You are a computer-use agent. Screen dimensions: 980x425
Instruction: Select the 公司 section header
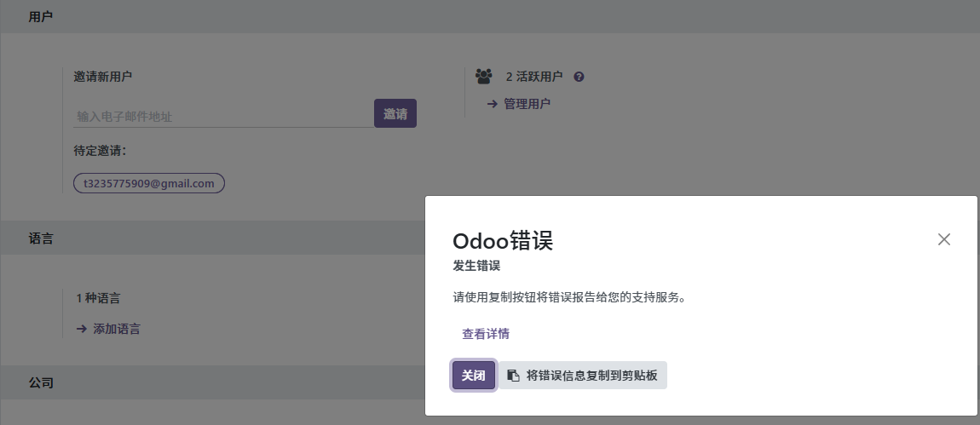tap(41, 383)
